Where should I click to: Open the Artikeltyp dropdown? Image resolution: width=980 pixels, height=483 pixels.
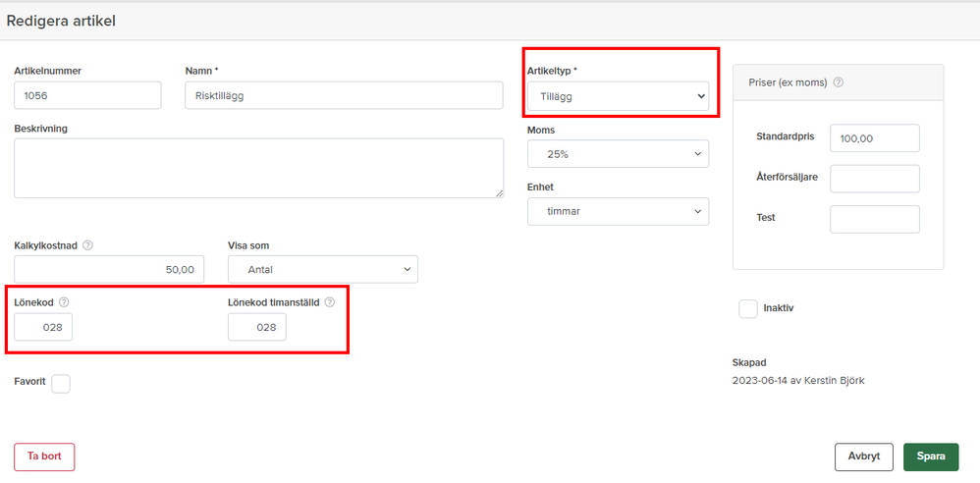617,96
